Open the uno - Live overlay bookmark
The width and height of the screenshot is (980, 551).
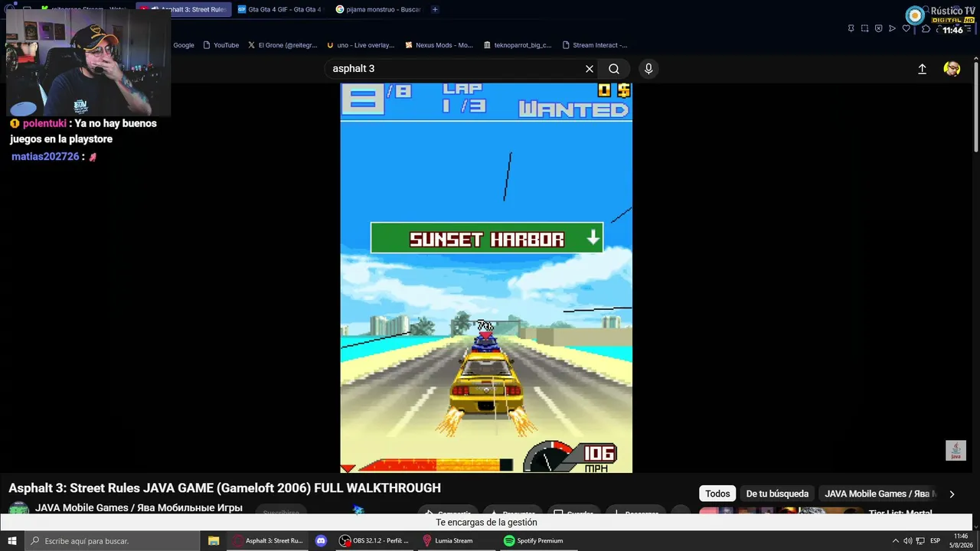(361, 45)
